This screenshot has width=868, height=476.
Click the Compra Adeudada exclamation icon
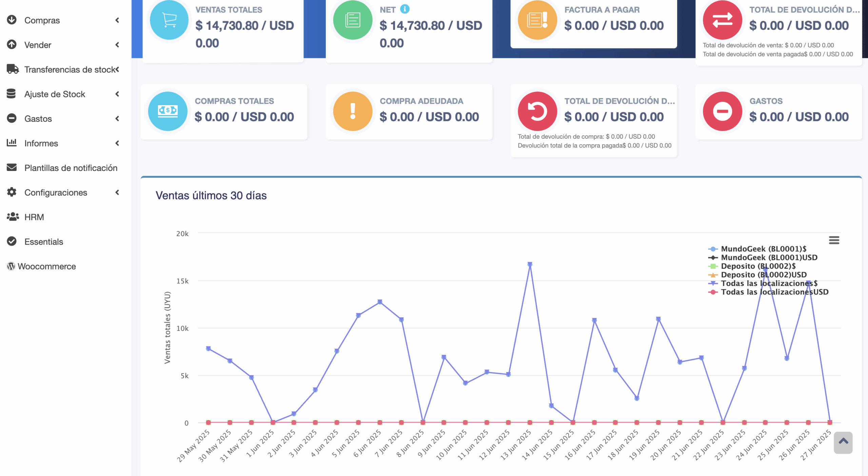tap(353, 111)
